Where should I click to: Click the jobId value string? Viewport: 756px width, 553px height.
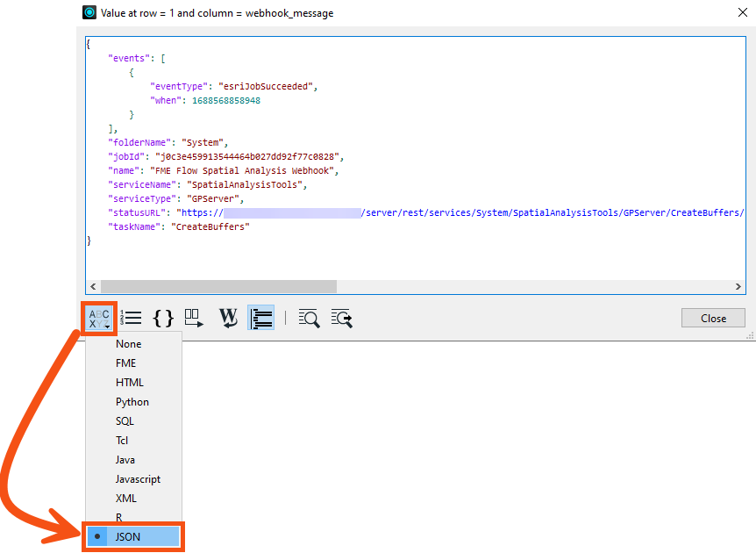pos(246,156)
